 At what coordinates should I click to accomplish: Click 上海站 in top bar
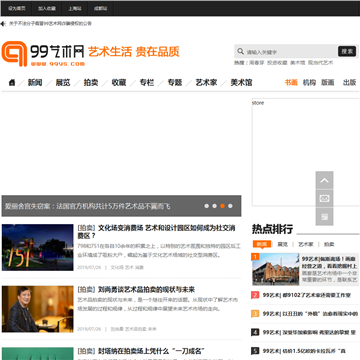(x=75, y=8)
